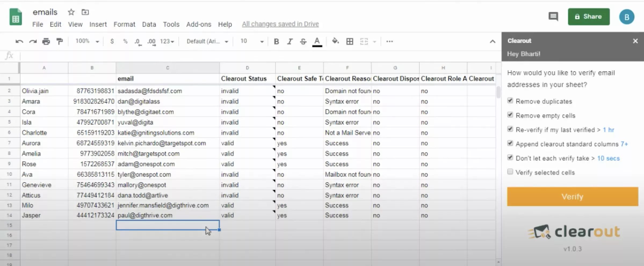
Task: Select the paint format tool
Action: (59, 41)
